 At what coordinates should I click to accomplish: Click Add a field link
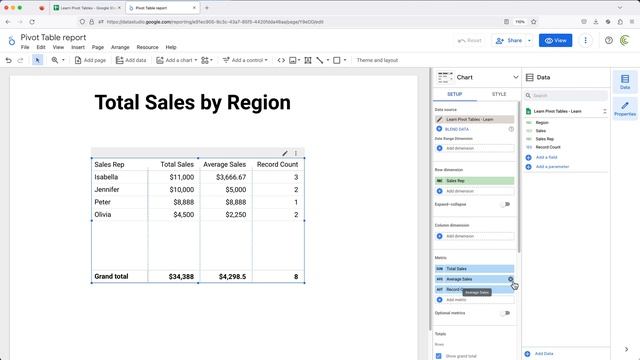pyautogui.click(x=546, y=157)
